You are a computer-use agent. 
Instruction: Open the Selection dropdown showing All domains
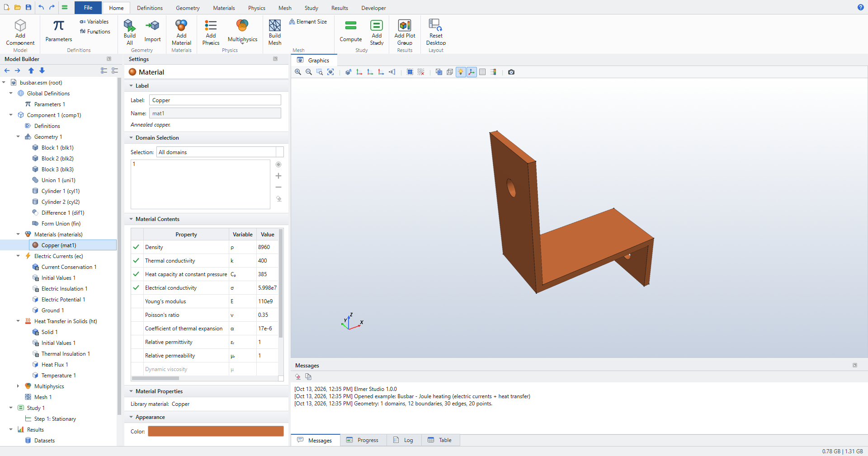(x=220, y=152)
